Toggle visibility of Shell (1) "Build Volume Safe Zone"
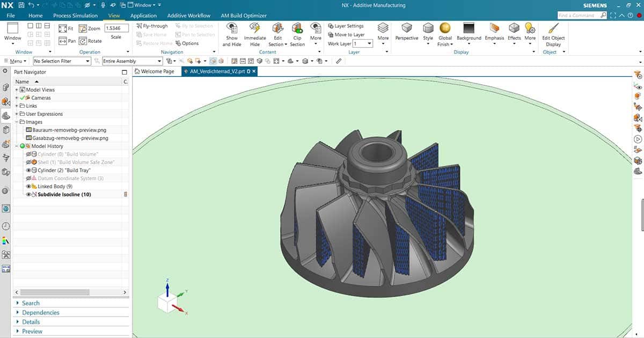Viewport: 644px width, 338px height. coord(29,162)
